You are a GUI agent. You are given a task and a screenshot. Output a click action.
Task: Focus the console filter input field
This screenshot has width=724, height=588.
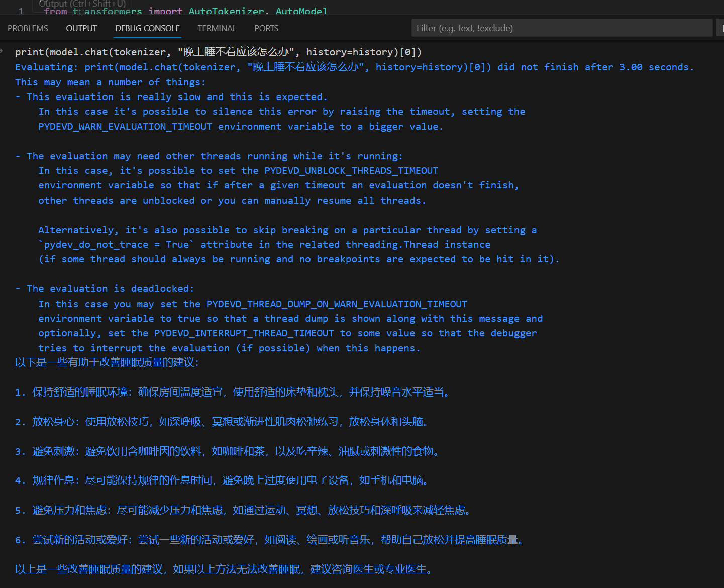[x=561, y=28]
